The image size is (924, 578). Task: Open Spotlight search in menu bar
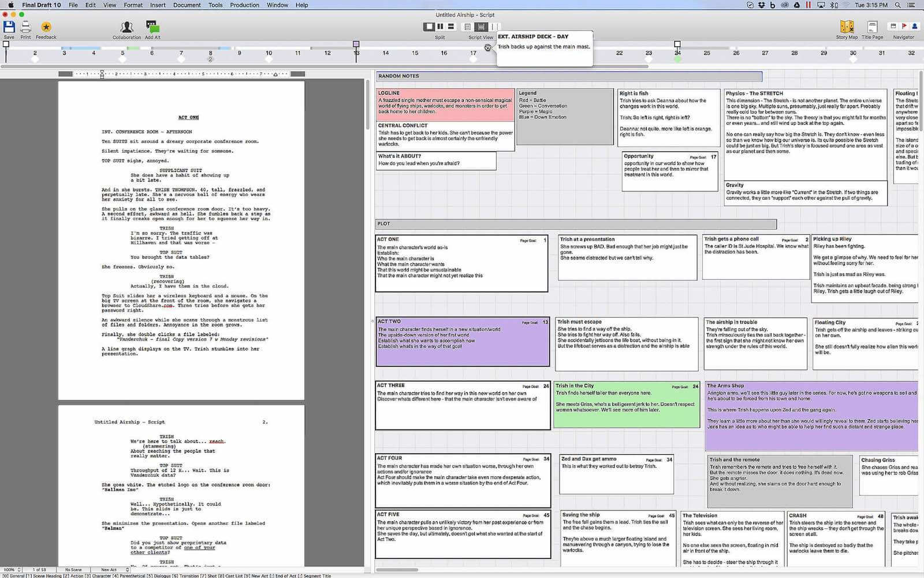897,5
